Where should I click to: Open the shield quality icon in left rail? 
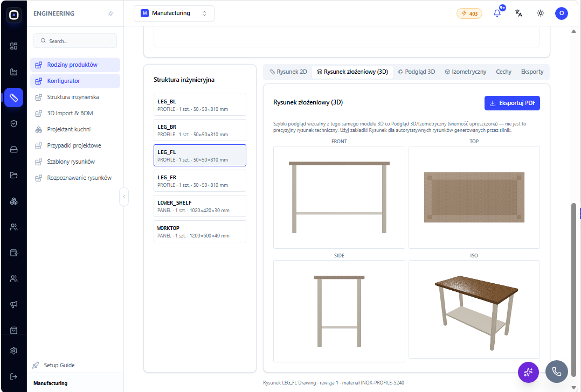(x=13, y=124)
